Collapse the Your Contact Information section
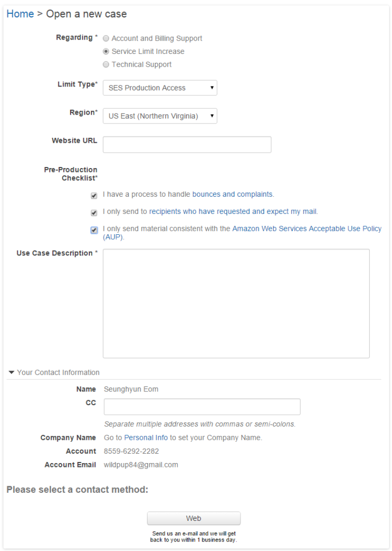Screen dimensions: 392x551 [54, 373]
